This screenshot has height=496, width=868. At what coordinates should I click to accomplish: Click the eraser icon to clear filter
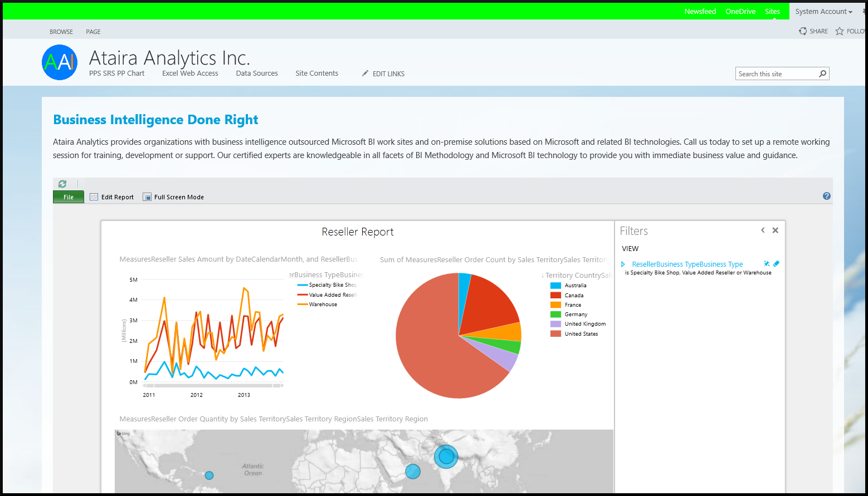776,264
